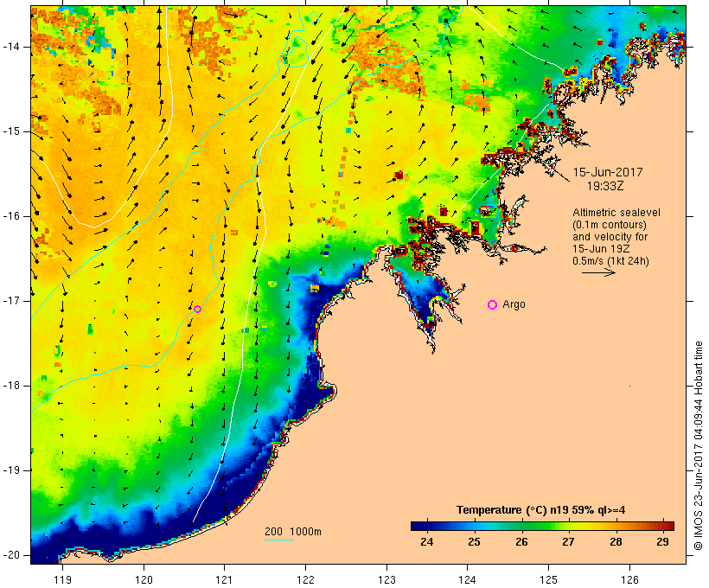Click the longitude axis label '126'
709x588 pixels.
[629, 579]
